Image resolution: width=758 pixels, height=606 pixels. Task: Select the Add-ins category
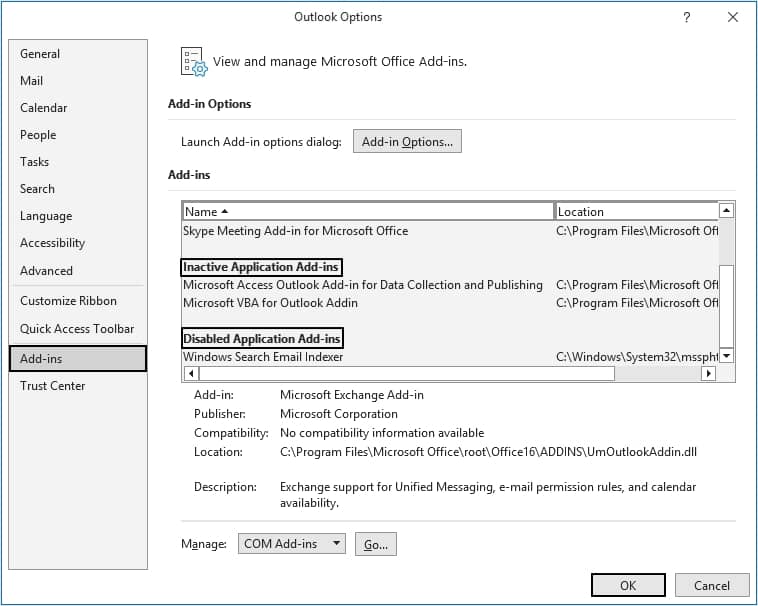pos(78,359)
